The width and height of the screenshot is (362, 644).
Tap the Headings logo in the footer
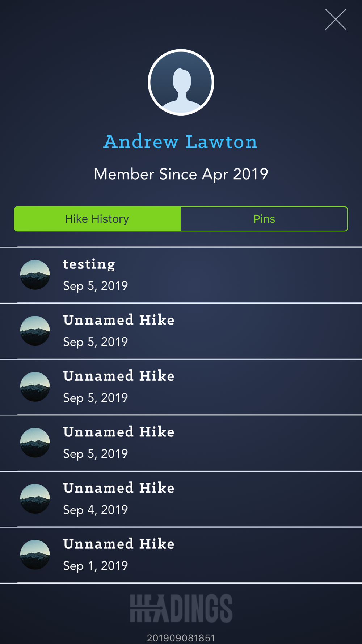pos(181,609)
